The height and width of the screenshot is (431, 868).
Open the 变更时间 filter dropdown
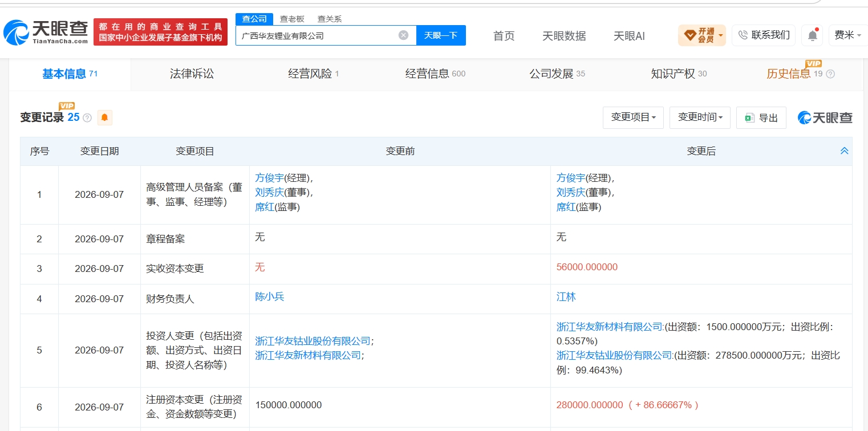(x=700, y=117)
